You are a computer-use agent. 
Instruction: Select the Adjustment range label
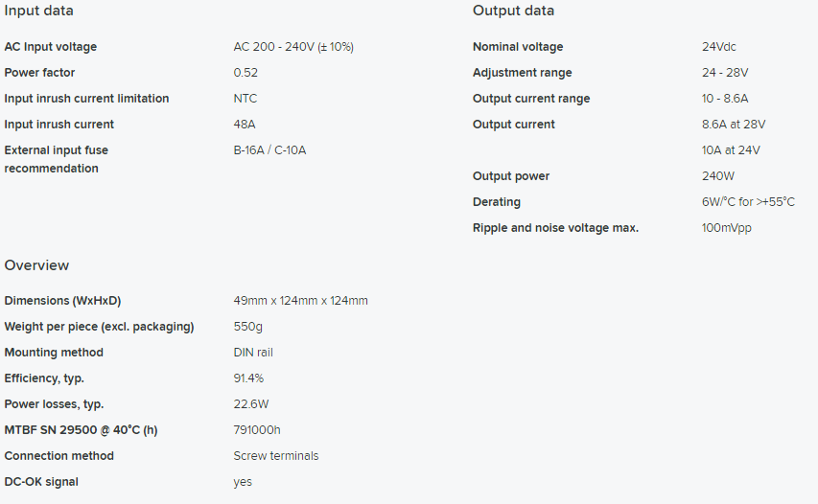point(522,73)
